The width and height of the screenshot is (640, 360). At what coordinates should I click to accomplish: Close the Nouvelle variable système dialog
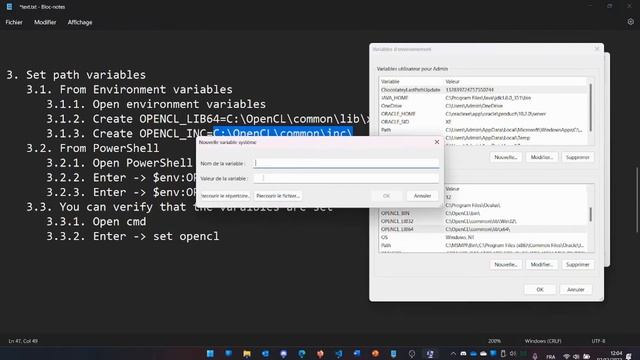(437, 142)
